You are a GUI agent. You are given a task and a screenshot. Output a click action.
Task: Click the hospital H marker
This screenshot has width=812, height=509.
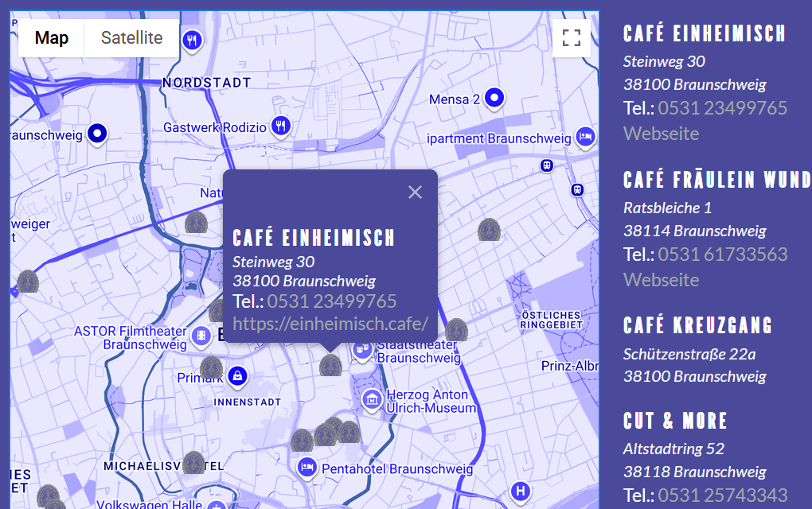pos(521,491)
